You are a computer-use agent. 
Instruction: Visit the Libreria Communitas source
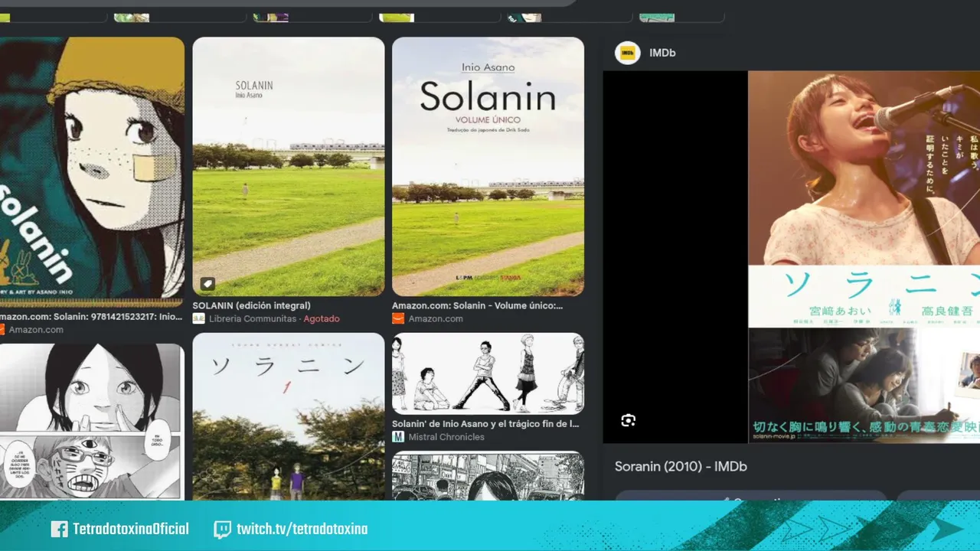point(252,318)
